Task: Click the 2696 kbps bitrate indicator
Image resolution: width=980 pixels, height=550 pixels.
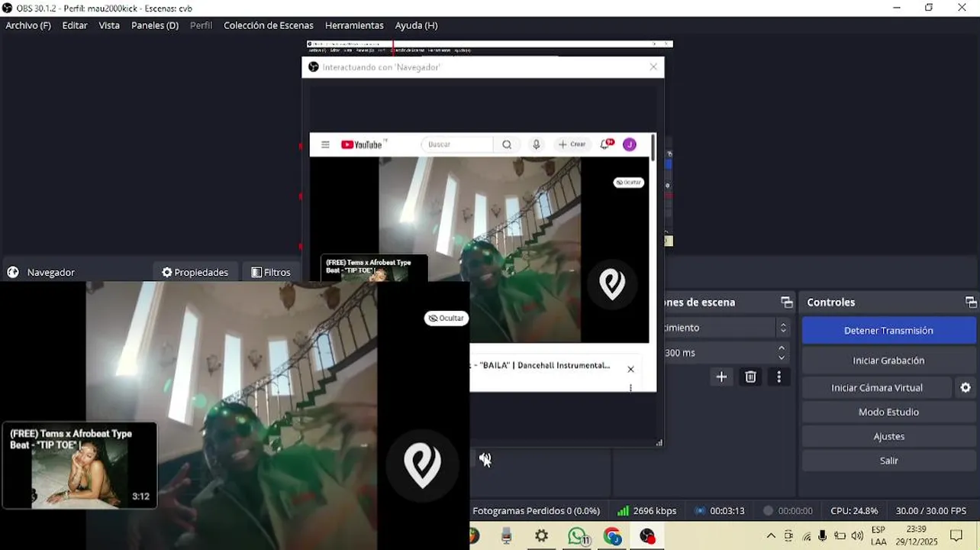Action: pyautogui.click(x=646, y=511)
